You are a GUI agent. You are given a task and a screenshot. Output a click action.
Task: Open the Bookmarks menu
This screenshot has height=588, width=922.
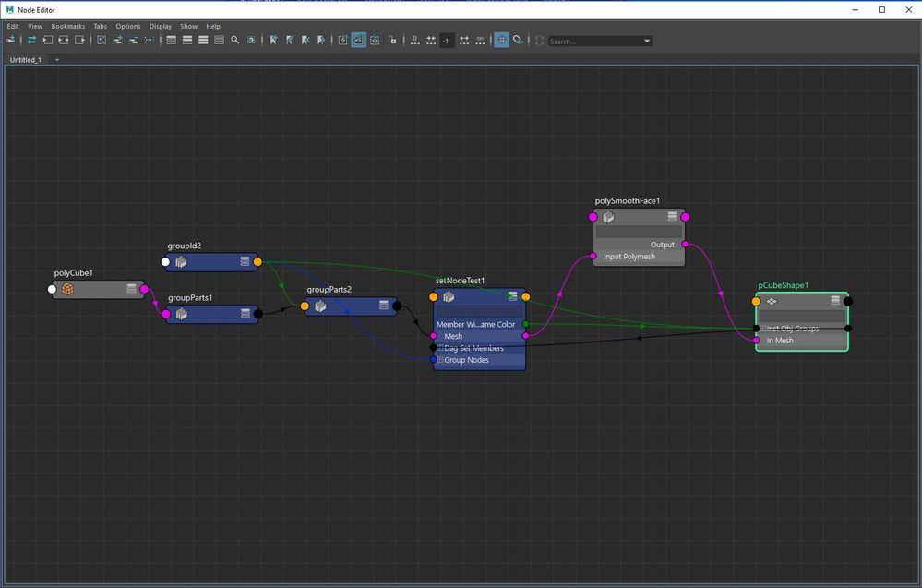tap(68, 26)
